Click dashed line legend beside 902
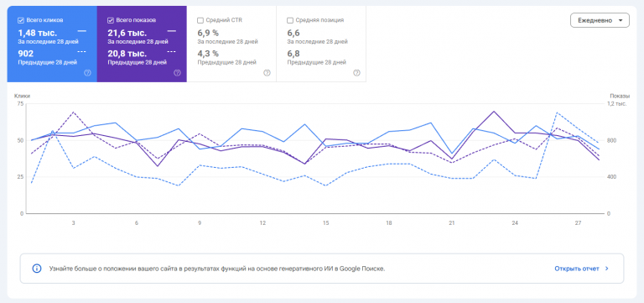 click(81, 51)
